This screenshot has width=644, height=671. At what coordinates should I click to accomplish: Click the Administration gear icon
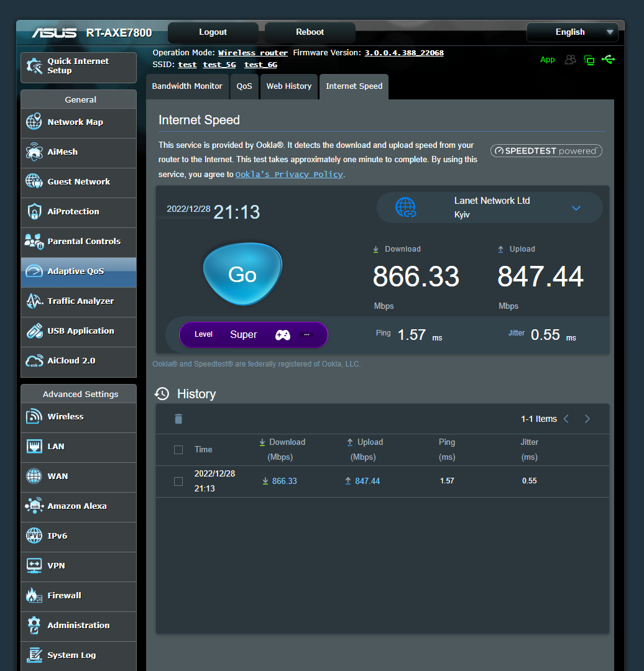pyautogui.click(x=34, y=625)
